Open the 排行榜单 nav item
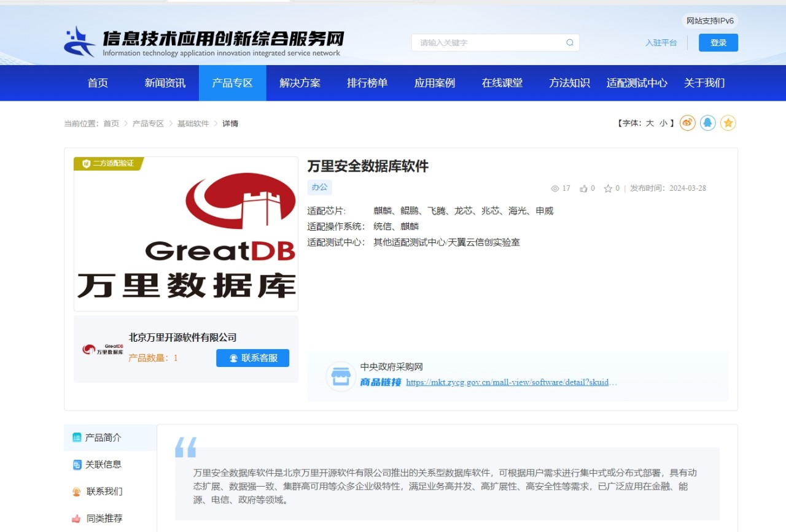The height and width of the screenshot is (532, 786). click(x=367, y=83)
